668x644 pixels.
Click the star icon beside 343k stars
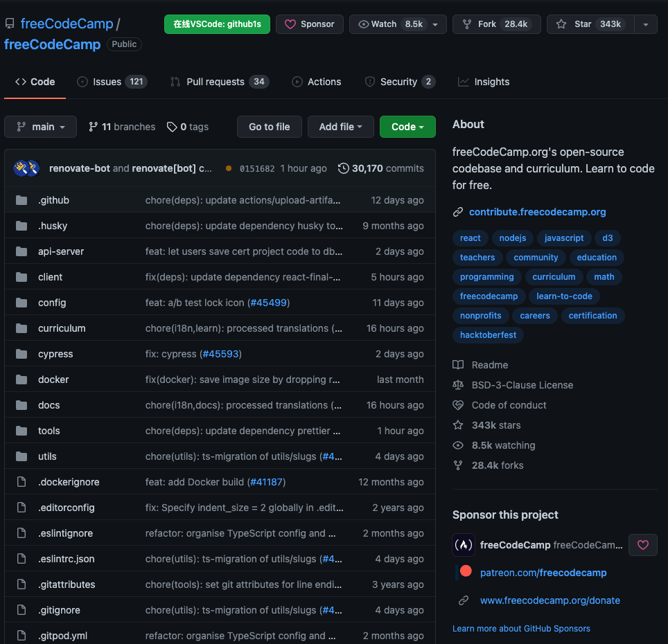[458, 425]
